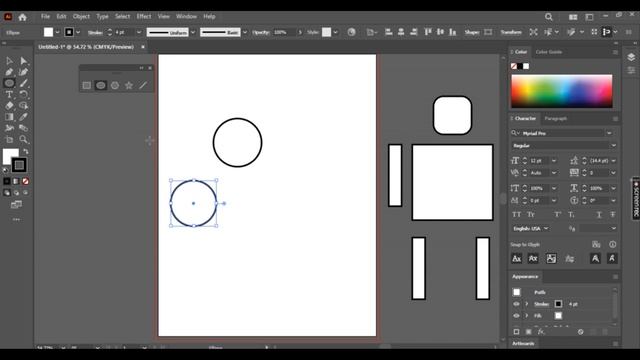Select the Rotate tool
This screenshot has height=360, width=640.
[x=24, y=94]
